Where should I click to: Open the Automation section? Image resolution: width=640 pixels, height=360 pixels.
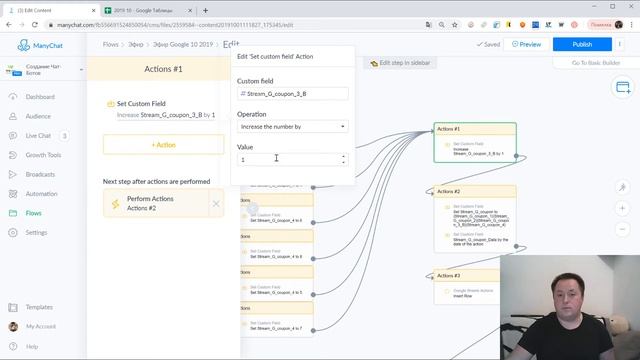coord(41,194)
